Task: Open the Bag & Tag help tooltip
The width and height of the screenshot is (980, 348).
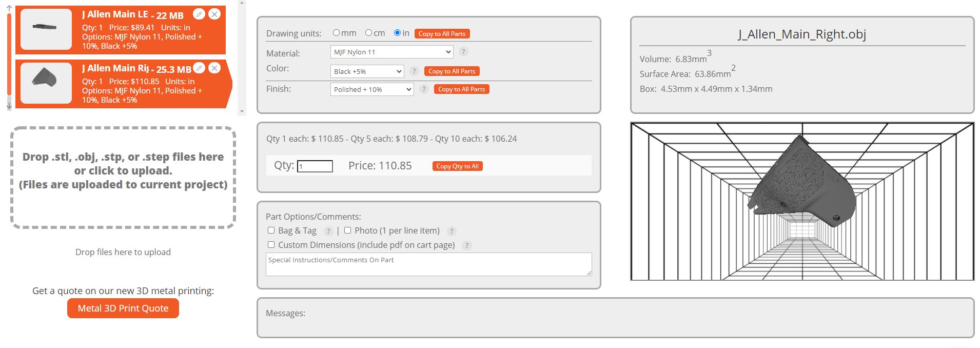Action: coord(328,231)
